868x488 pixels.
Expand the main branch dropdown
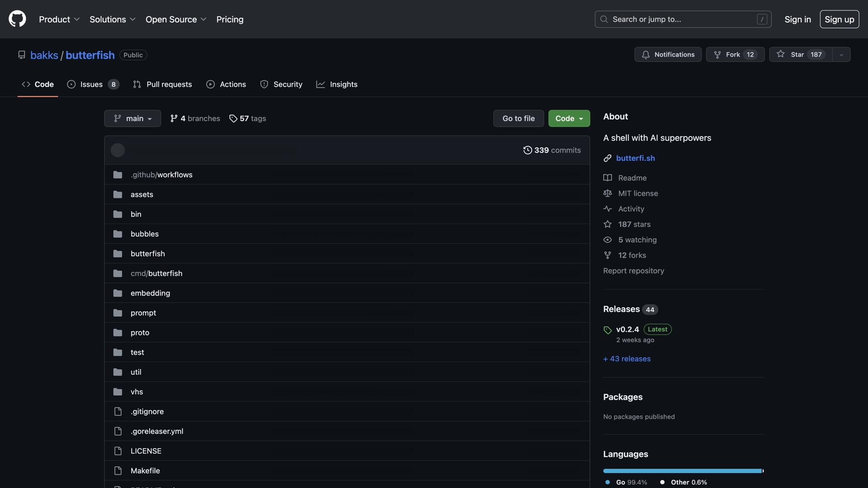(132, 118)
